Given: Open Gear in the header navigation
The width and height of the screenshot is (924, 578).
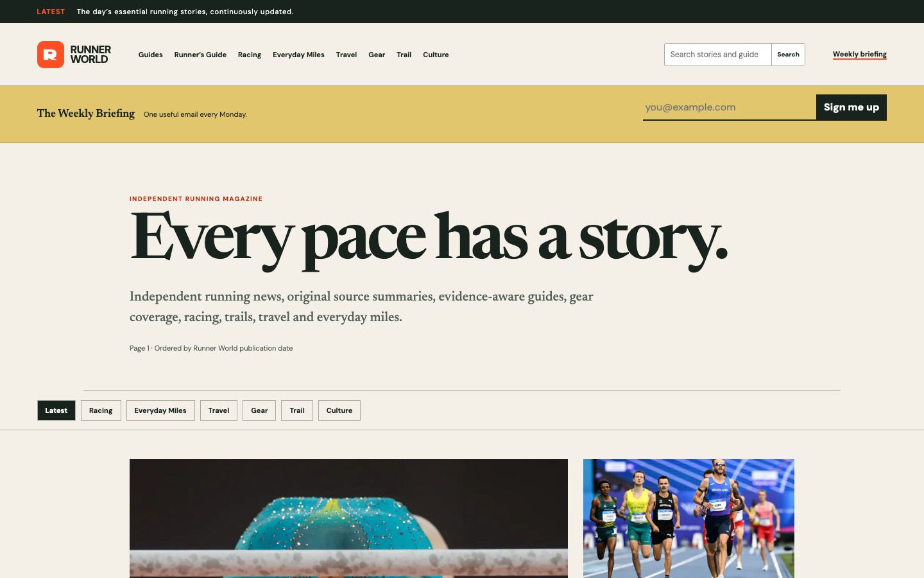Looking at the screenshot, I should point(377,55).
